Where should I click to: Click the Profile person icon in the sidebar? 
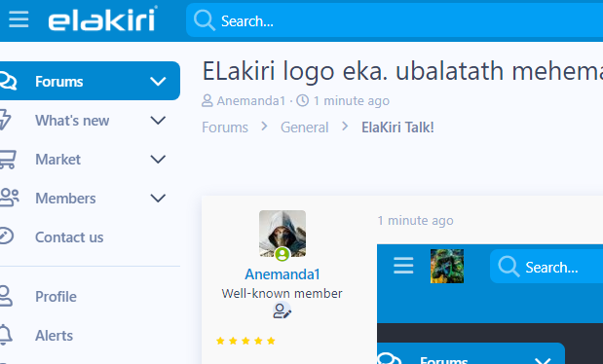(x=6, y=296)
